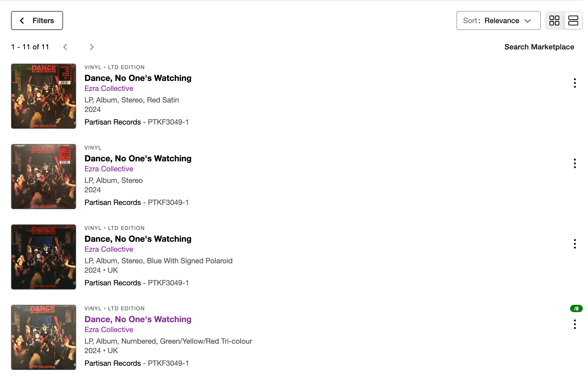The height and width of the screenshot is (381, 588).
Task: Click '2024 • UK' on the Tri-colour row
Action: point(101,351)
